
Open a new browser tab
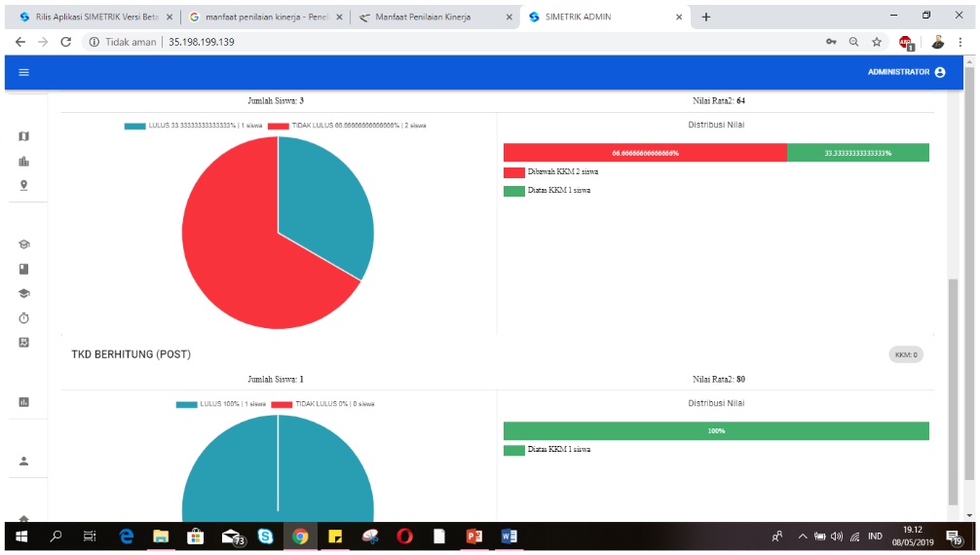(705, 17)
